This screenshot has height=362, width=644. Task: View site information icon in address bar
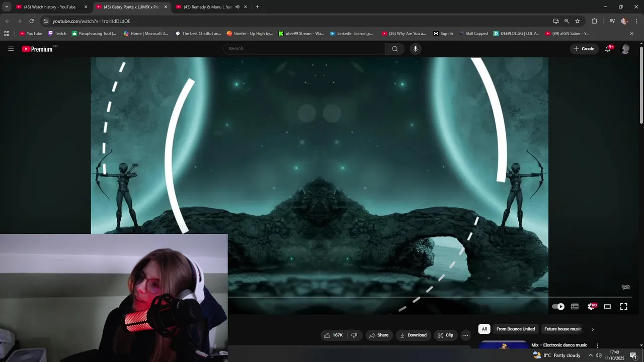point(46,21)
